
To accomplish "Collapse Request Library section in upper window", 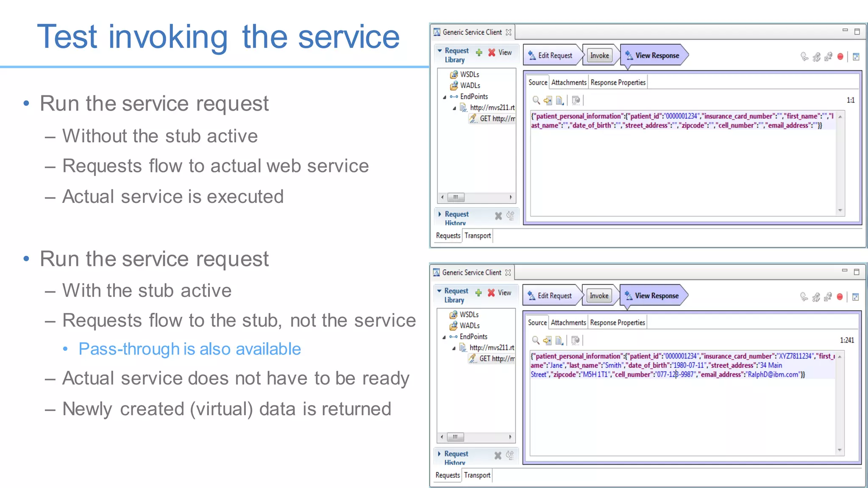I will (x=440, y=50).
